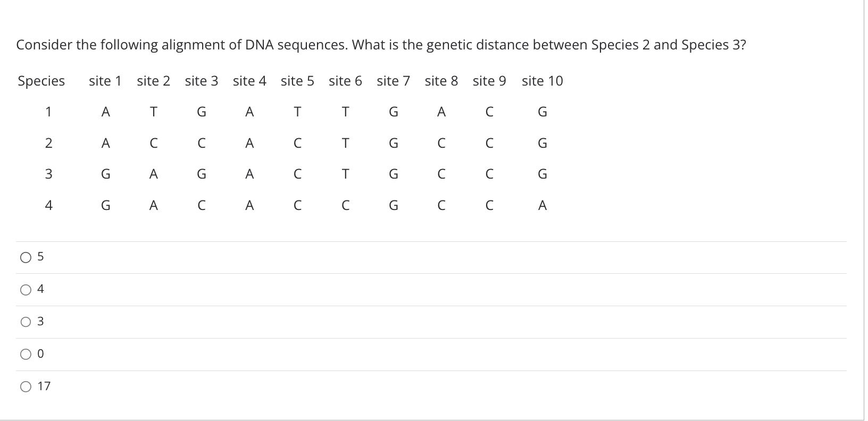Click the site 7 column header
Image resolution: width=868 pixels, height=421 pixels.
pyautogui.click(x=393, y=81)
